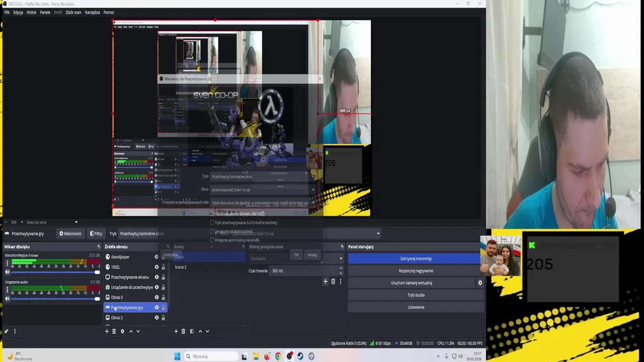
Task: Toggle visibility of Obraz 2 source
Action: click(x=156, y=318)
